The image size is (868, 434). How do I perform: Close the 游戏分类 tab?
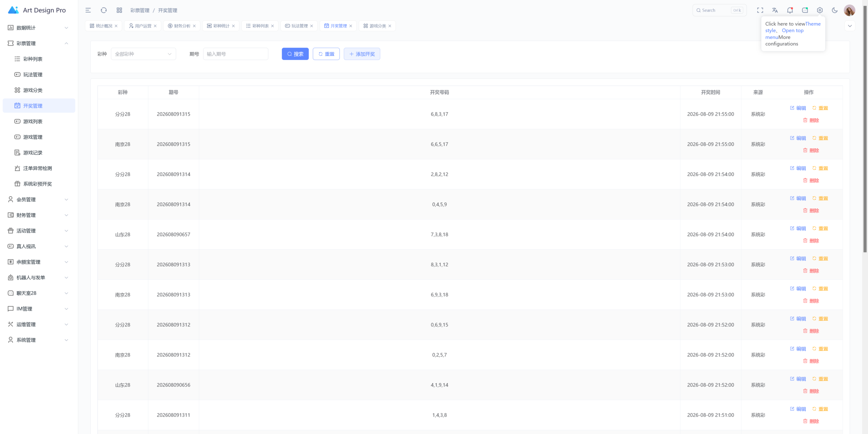(390, 26)
